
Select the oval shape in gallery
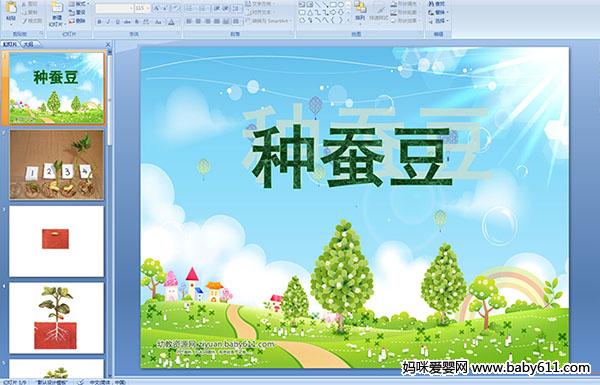[342, 5]
